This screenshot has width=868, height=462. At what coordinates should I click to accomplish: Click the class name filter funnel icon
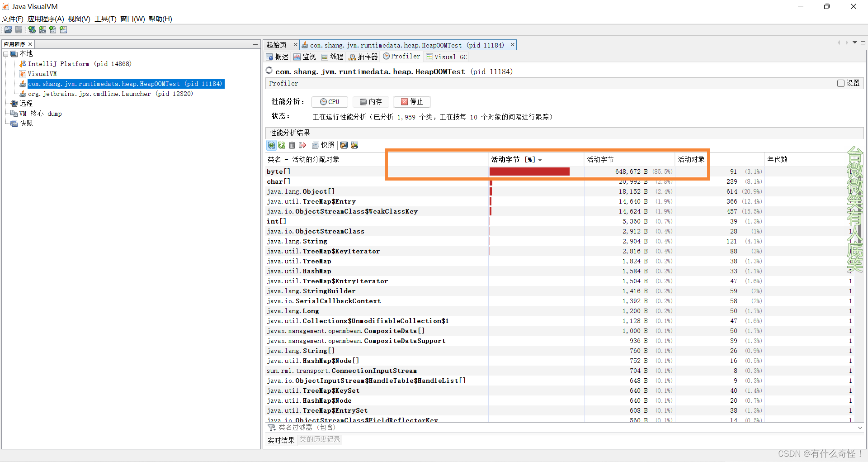pyautogui.click(x=271, y=428)
